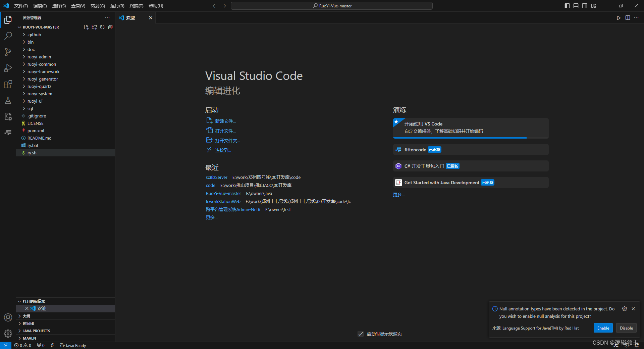Open Source Control view in activity bar

(x=8, y=52)
